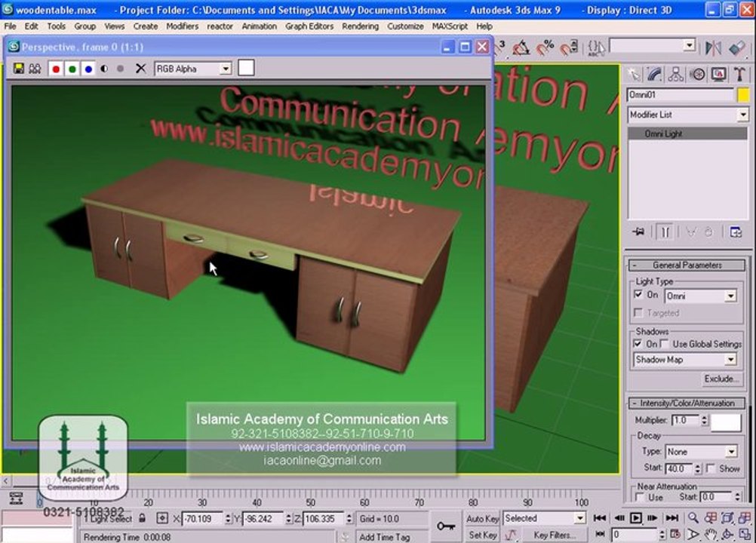Click the Set Keys key icon
The width and height of the screenshot is (756, 543).
click(x=445, y=526)
